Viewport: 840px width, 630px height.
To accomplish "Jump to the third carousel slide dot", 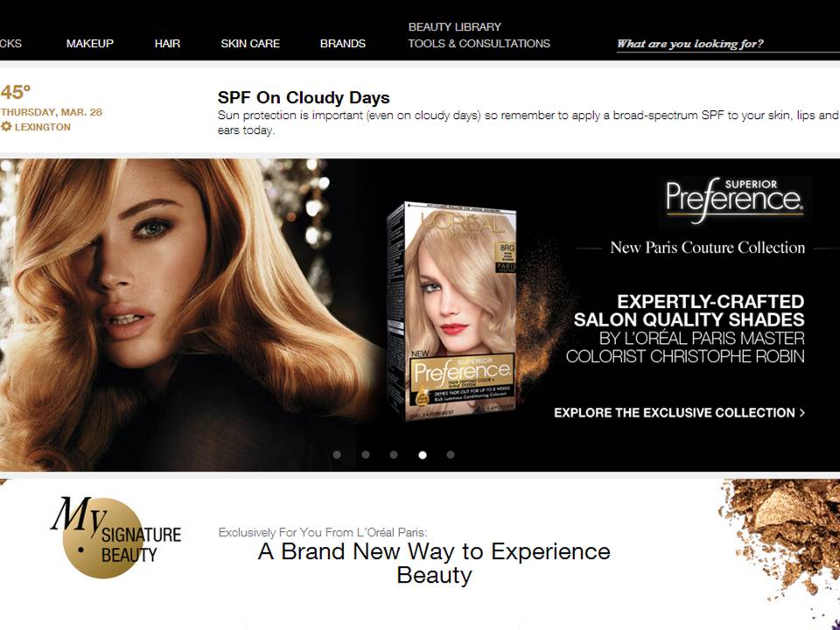I will coord(394,455).
